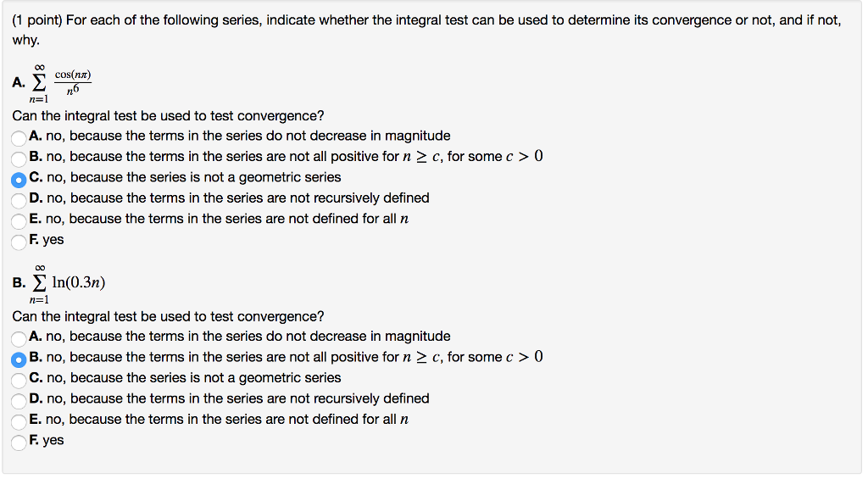Select option B for series A question

pyautogui.click(x=19, y=156)
